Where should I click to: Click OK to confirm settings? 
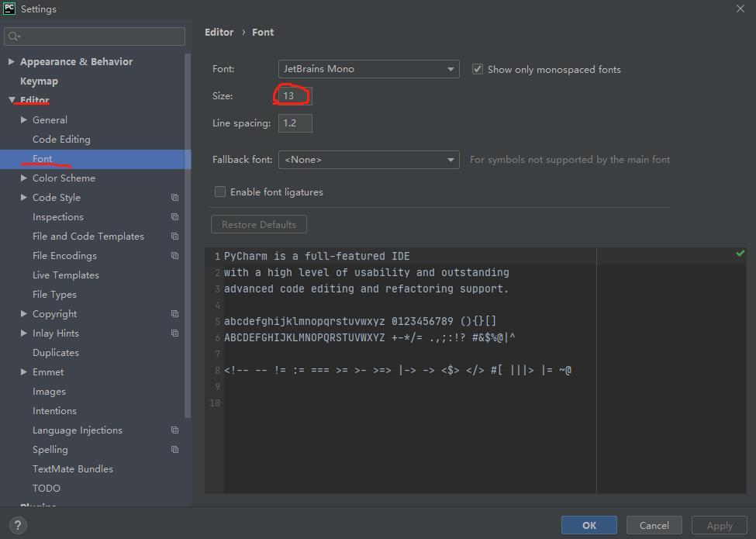point(589,525)
